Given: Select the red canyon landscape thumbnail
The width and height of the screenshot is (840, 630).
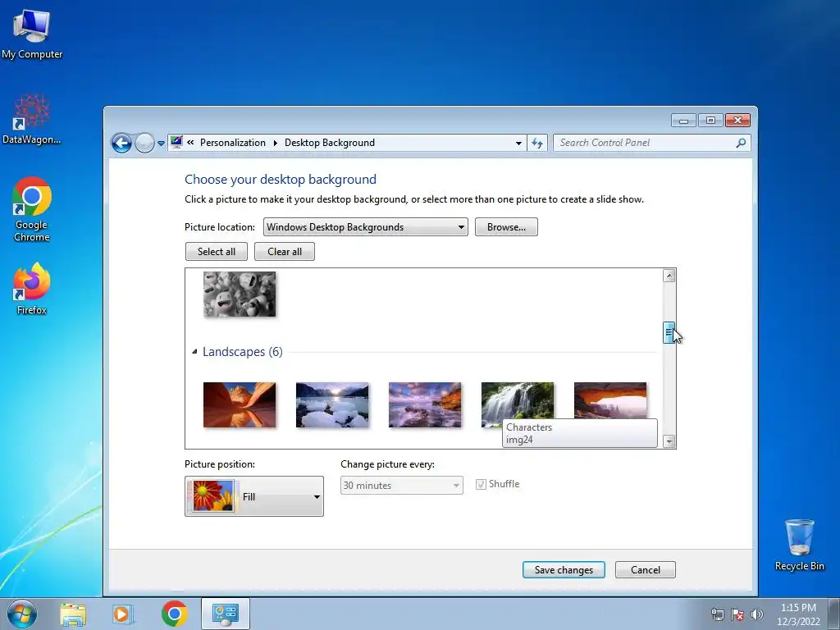Looking at the screenshot, I should click(240, 405).
